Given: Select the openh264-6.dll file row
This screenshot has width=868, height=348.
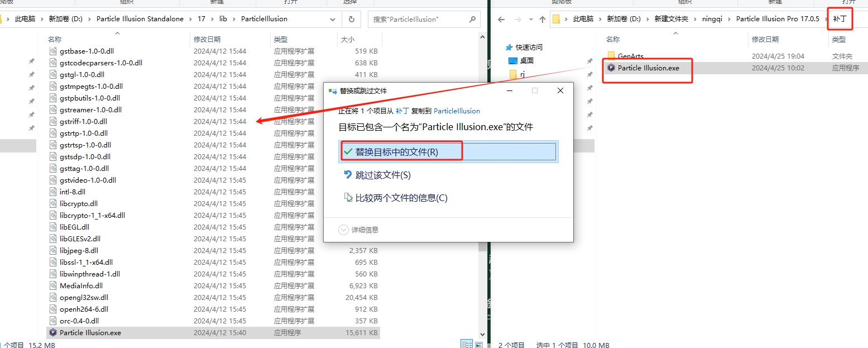Looking at the screenshot, I should point(213,309).
